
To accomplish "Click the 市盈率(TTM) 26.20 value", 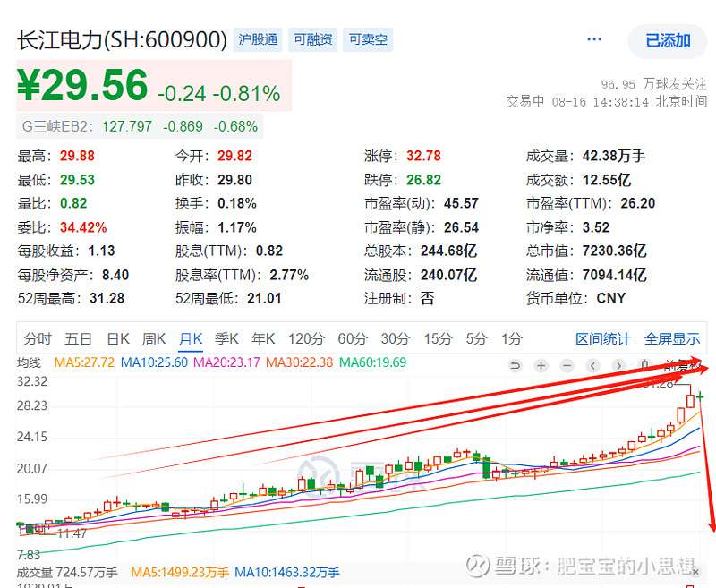I will (x=638, y=204).
